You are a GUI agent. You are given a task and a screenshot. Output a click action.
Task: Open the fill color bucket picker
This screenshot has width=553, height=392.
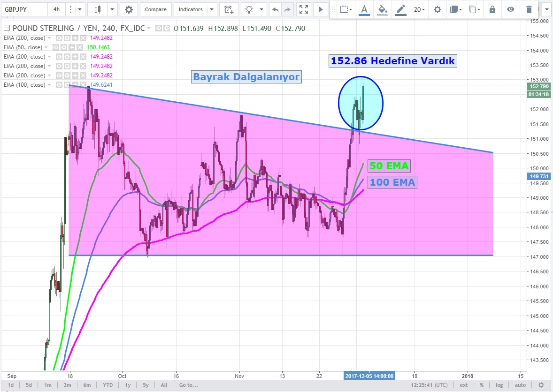pos(382,9)
